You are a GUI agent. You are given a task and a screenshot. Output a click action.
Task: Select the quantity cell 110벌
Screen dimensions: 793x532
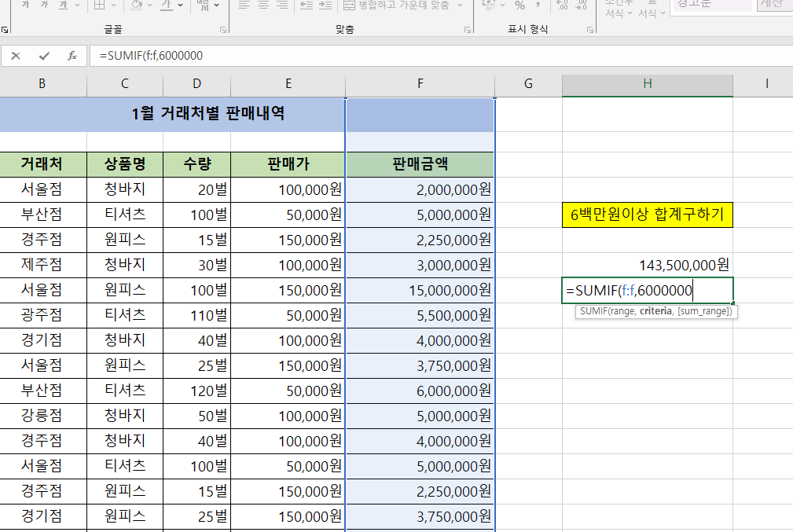click(x=196, y=316)
